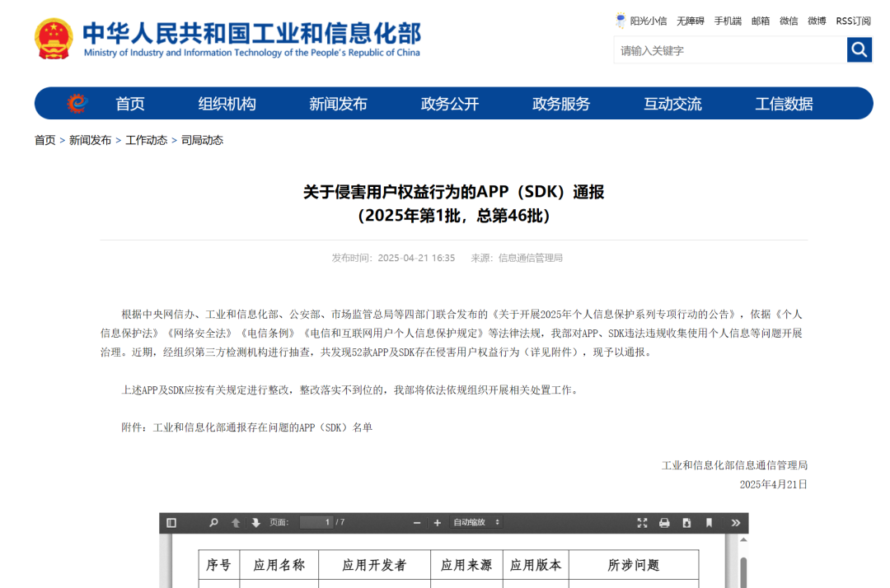
Task: Click the PDF scrollbar up arrow
Action: pos(743,540)
